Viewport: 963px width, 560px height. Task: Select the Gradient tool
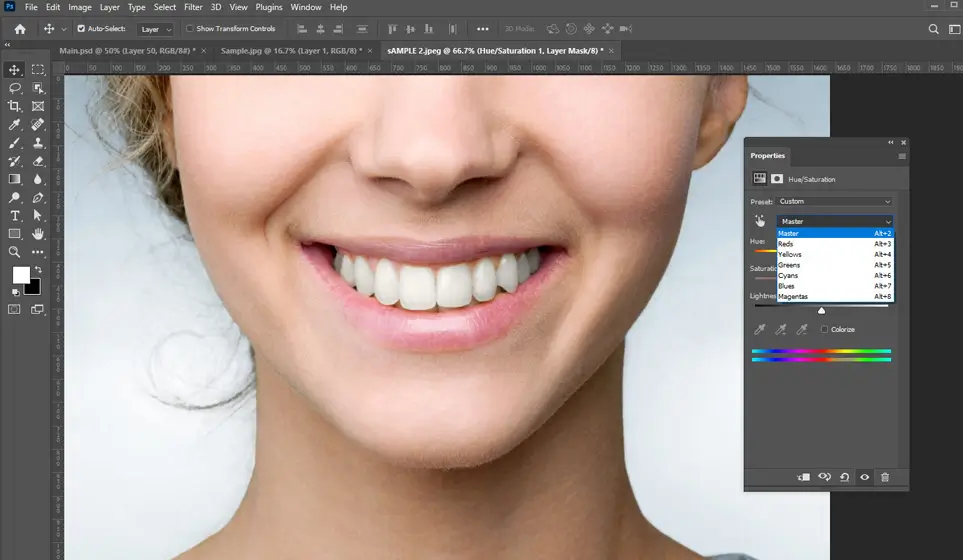[x=14, y=179]
